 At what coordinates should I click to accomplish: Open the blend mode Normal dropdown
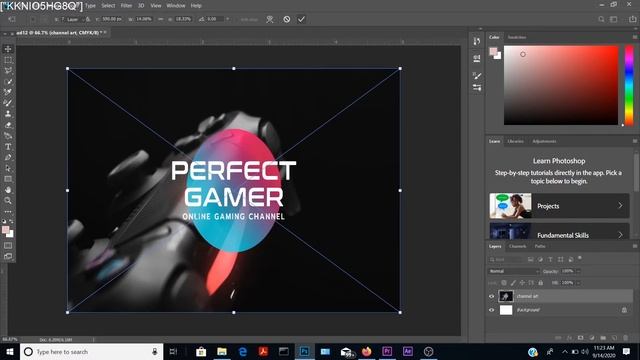point(514,271)
